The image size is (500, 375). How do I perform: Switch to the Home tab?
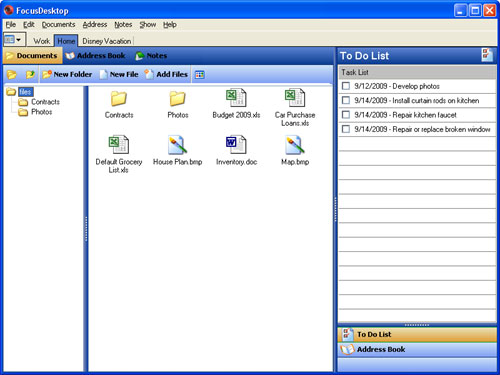click(66, 41)
